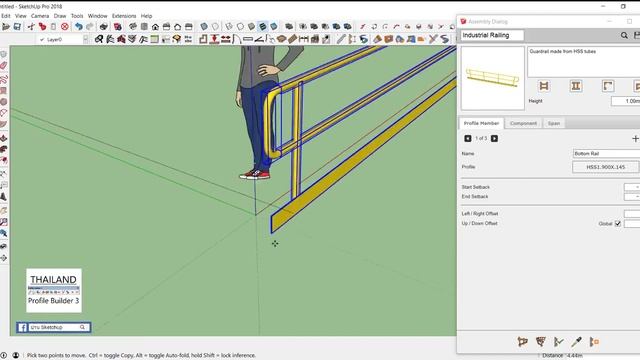The height and width of the screenshot is (360, 640).
Task: Click the HSS1.900X.145 profile button
Action: click(x=605, y=167)
